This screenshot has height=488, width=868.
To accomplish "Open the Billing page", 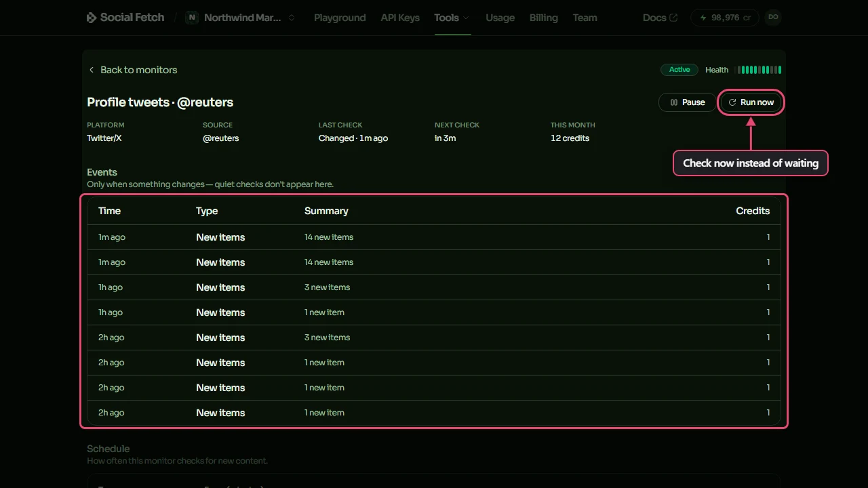I will (x=543, y=18).
